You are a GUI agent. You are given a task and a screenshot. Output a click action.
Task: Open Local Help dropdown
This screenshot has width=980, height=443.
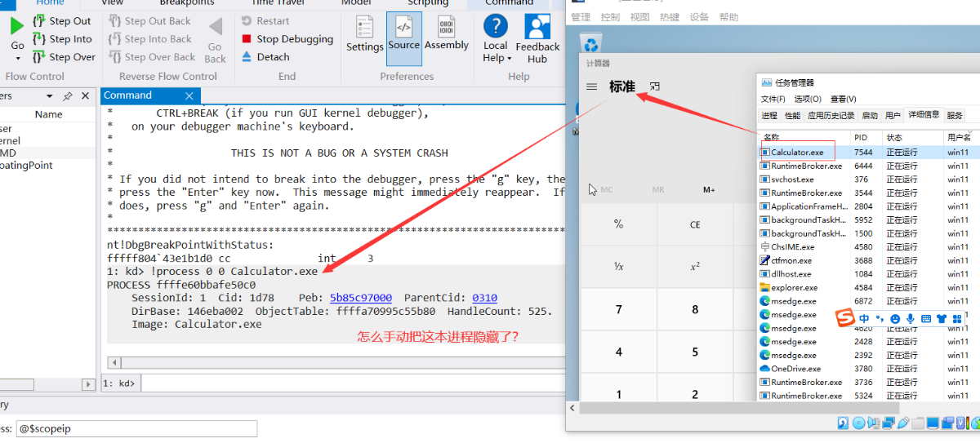tap(496, 39)
